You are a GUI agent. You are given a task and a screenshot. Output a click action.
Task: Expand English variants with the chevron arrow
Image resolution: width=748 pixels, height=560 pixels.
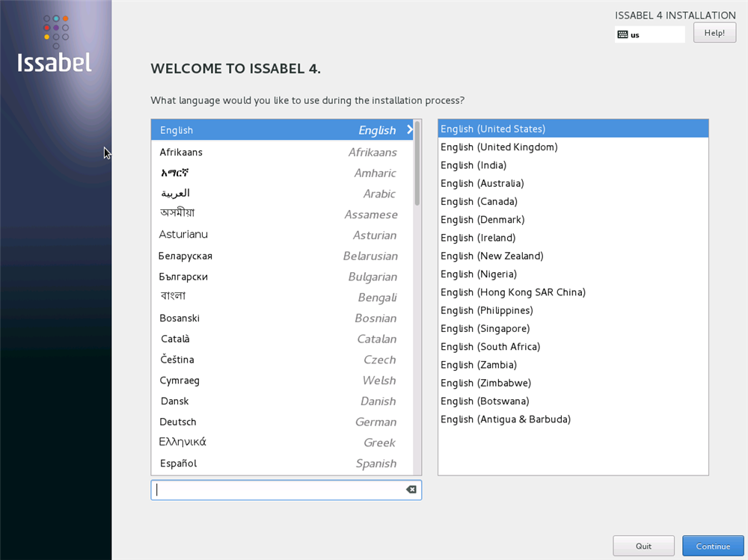click(x=410, y=129)
